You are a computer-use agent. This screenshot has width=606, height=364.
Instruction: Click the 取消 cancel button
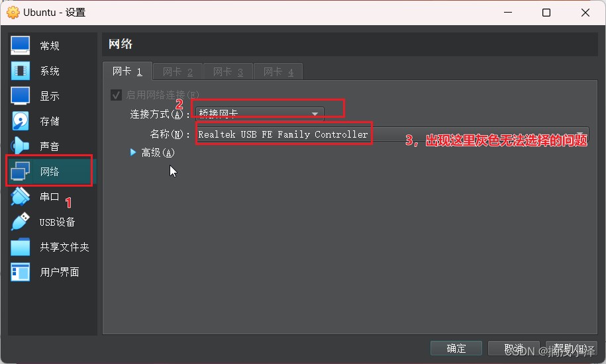514,348
